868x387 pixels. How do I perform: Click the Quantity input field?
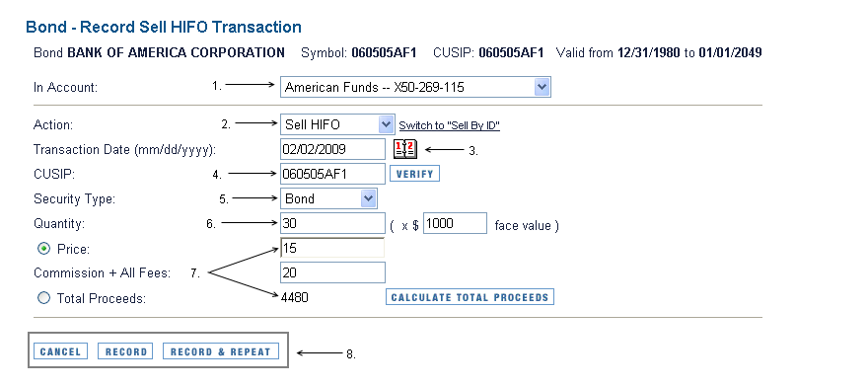(x=332, y=223)
